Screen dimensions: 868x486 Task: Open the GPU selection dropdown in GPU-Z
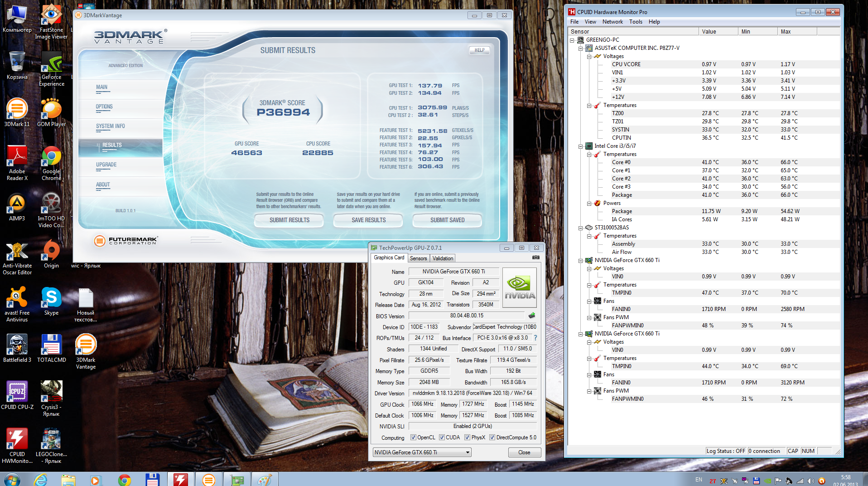point(422,452)
